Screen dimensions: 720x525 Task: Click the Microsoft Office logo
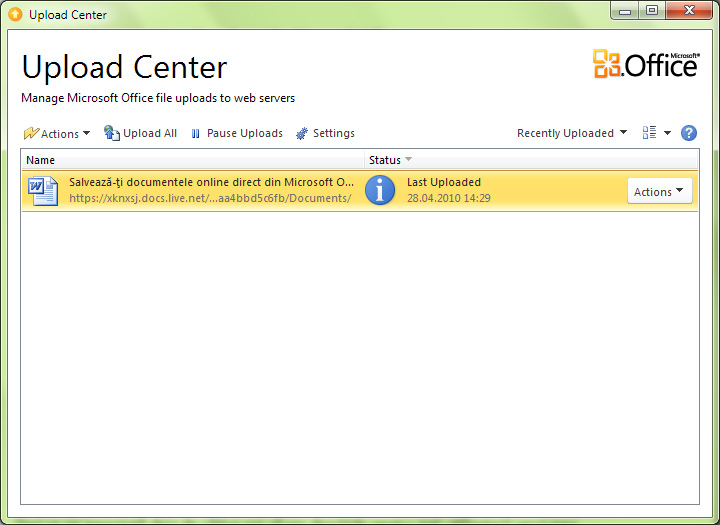pyautogui.click(x=646, y=64)
